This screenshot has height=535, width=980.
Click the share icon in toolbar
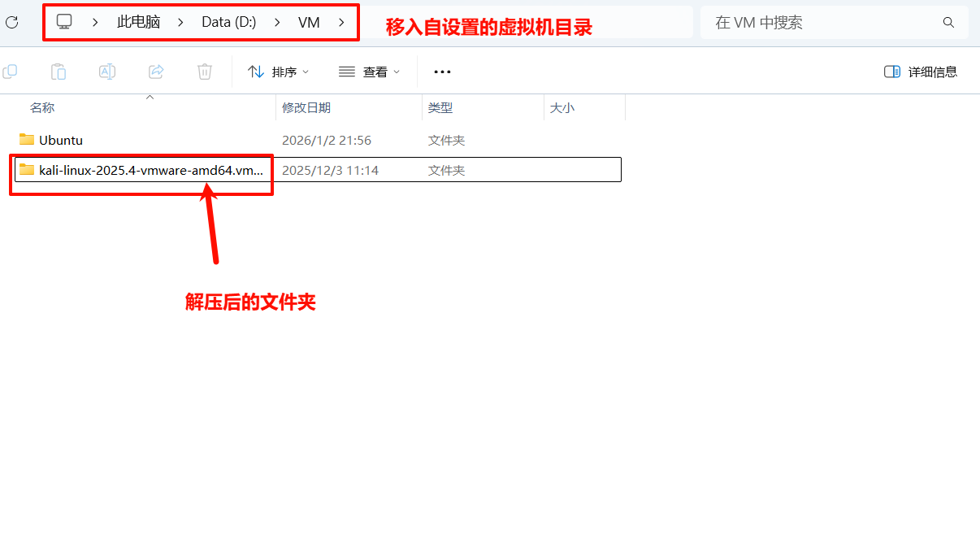(x=156, y=72)
